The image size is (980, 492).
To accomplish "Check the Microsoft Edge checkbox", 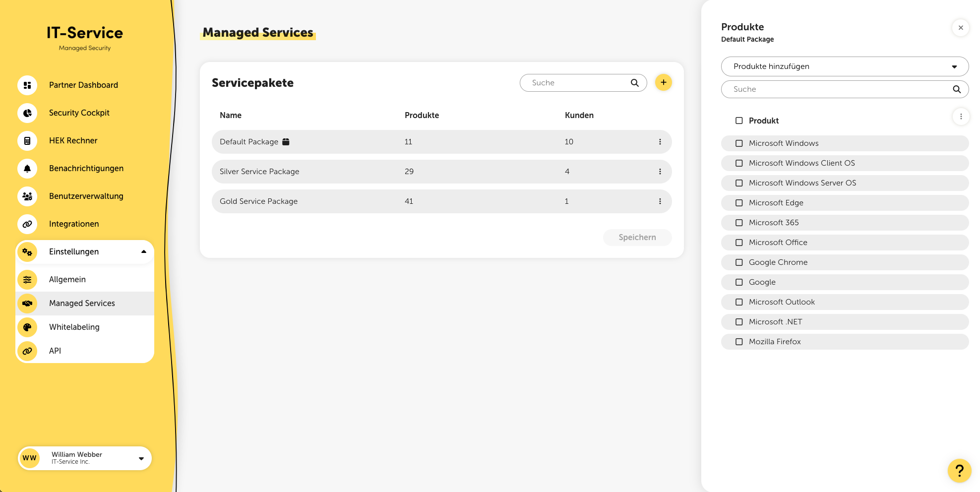I will point(739,203).
